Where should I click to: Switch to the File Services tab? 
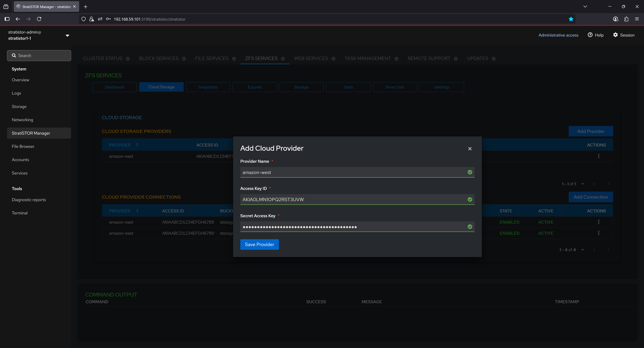coord(212,59)
